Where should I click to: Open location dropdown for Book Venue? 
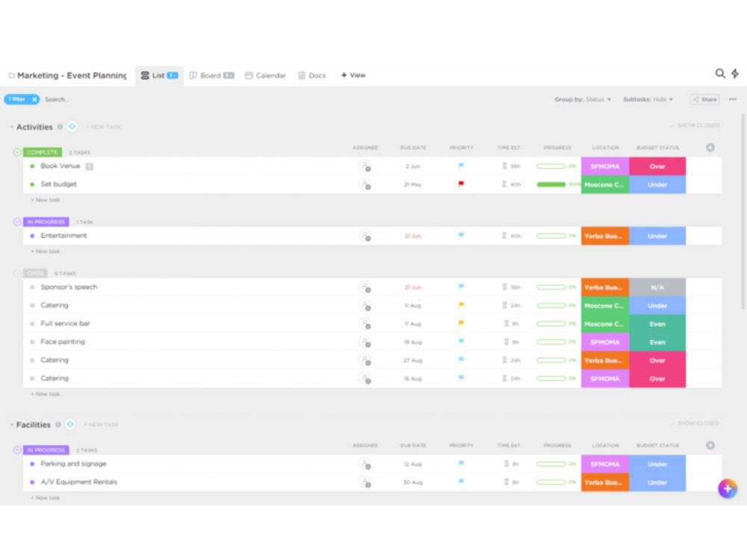pos(605,167)
